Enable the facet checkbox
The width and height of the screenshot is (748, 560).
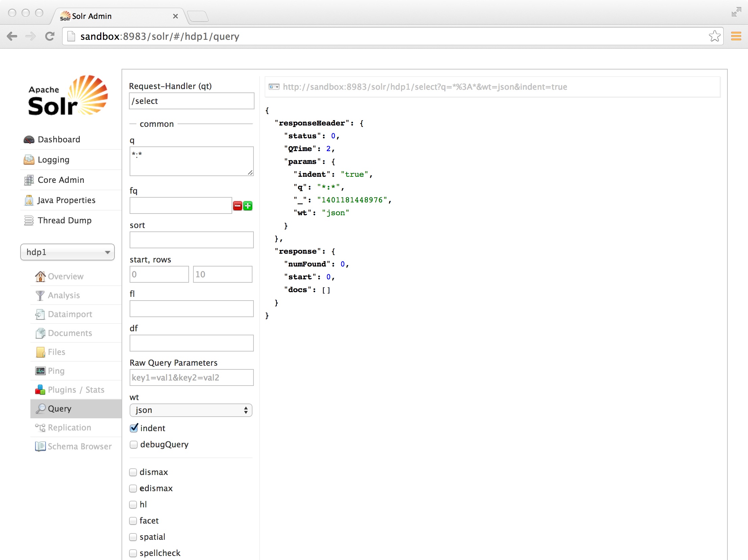(x=133, y=521)
